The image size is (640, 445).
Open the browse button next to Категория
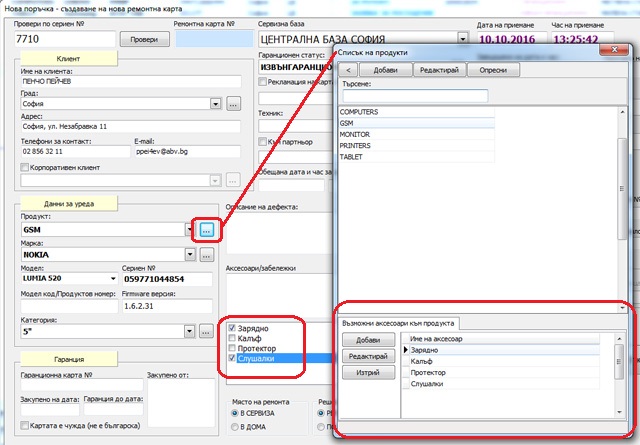tap(207, 331)
